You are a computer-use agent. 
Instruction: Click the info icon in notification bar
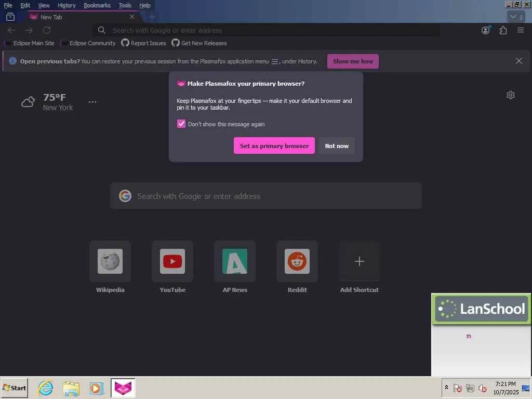12,61
